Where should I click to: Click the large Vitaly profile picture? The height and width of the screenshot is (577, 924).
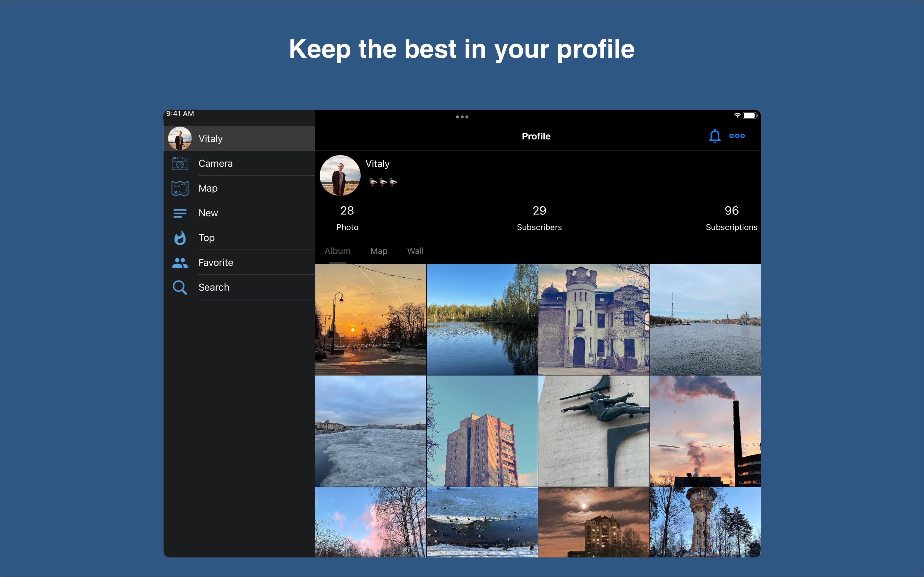click(x=340, y=176)
